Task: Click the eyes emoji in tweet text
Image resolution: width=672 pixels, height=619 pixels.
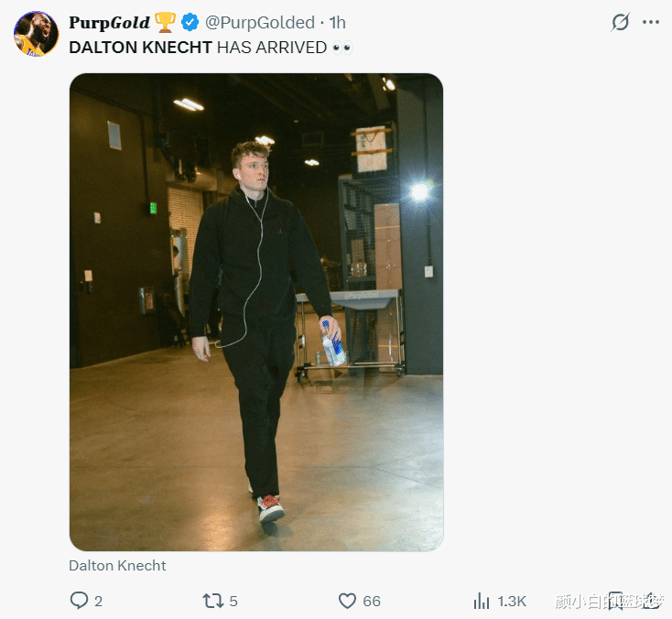Action: tap(342, 47)
